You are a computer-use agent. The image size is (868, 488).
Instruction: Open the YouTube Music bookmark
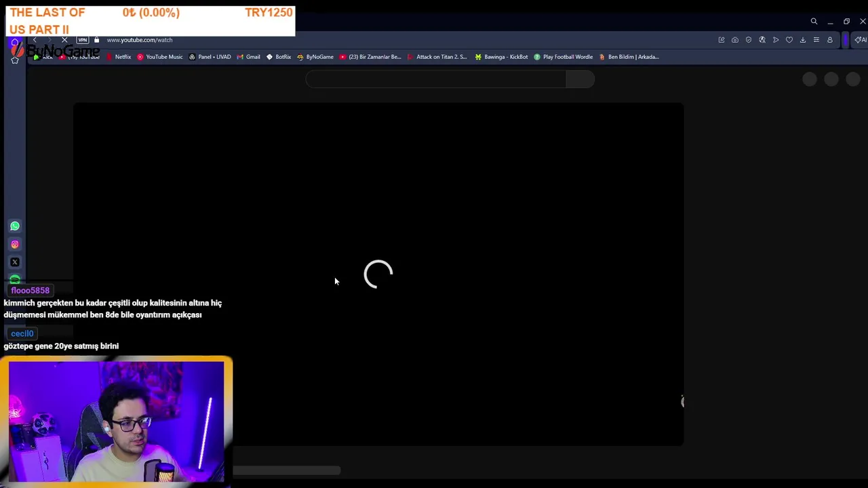[x=160, y=57]
